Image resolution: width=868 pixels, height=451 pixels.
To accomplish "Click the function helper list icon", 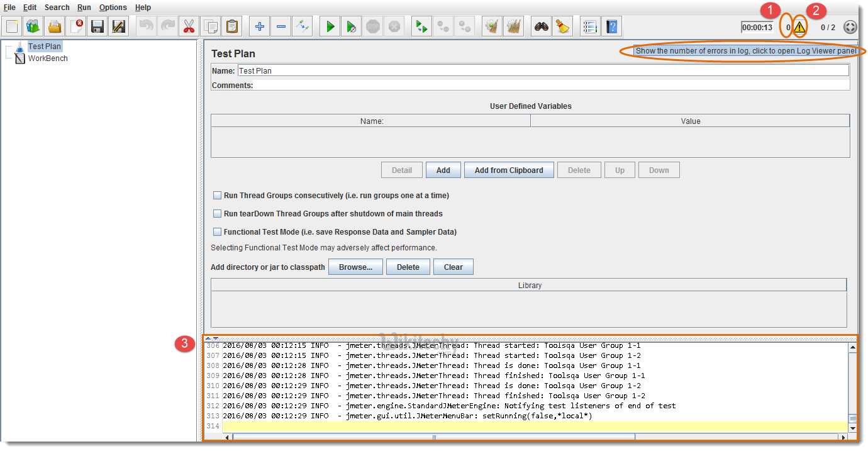I will point(589,26).
